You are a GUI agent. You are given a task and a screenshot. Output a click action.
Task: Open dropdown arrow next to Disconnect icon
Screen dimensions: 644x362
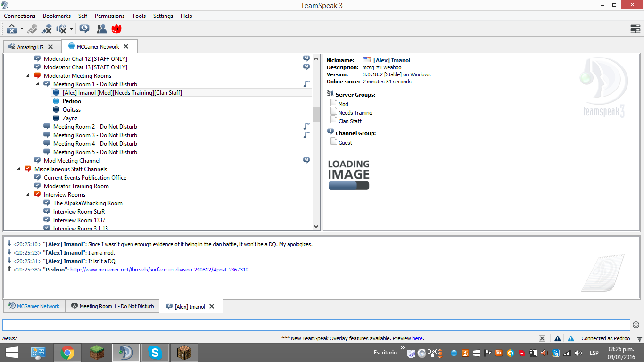click(22, 29)
